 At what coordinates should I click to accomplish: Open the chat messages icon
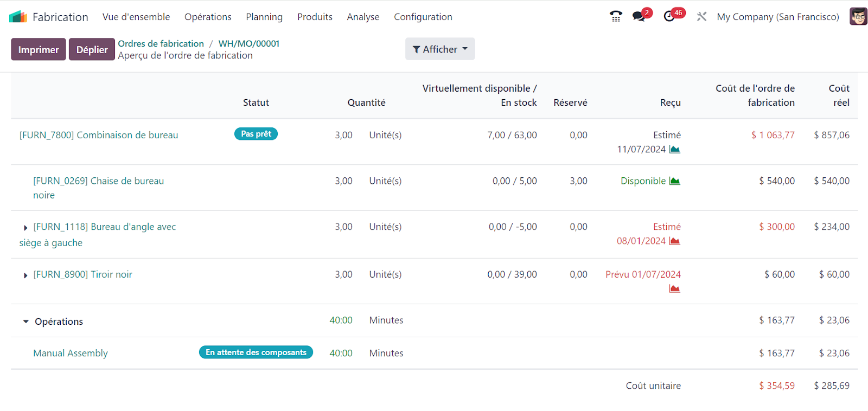[x=639, y=17]
